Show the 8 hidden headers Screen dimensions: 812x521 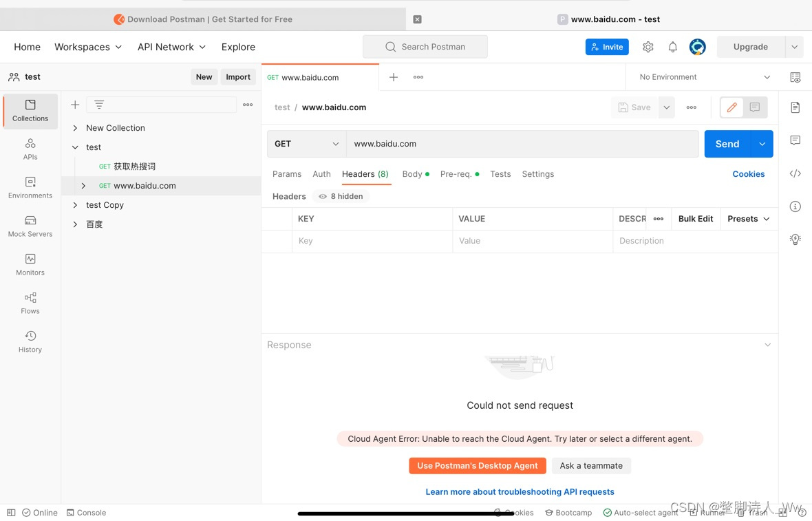tap(341, 197)
